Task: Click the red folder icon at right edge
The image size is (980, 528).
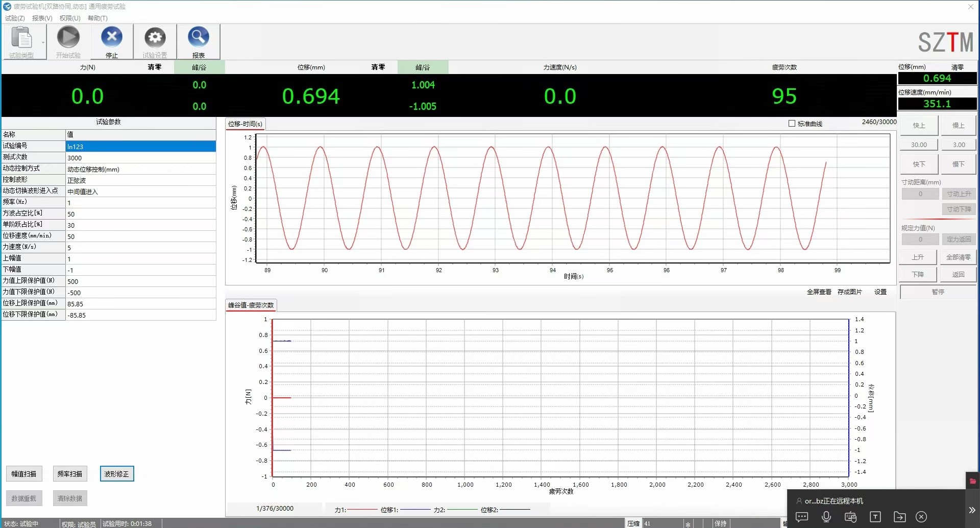Action: [972, 481]
